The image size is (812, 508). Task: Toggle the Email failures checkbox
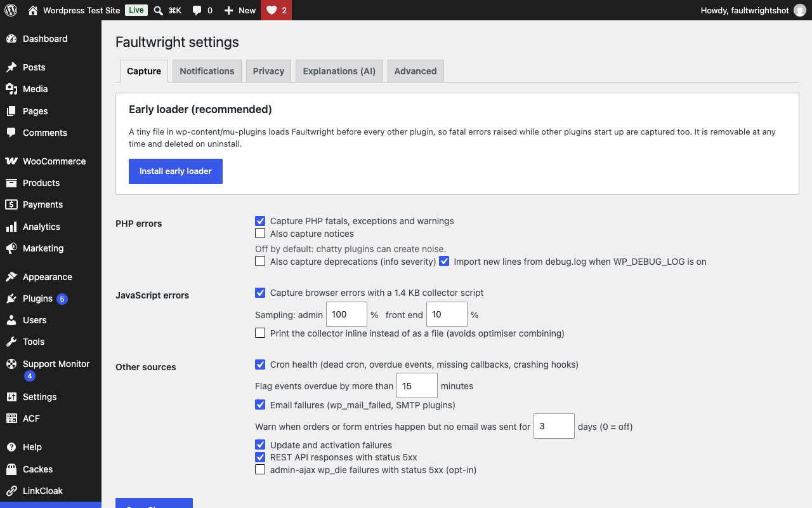click(260, 404)
